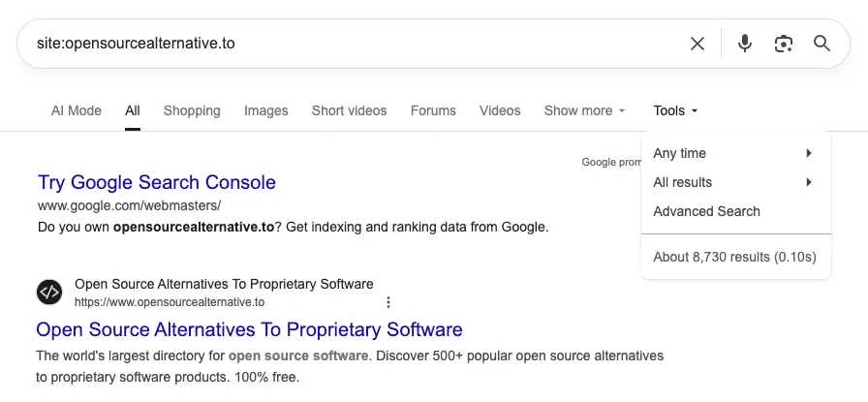Open three-dot menu for the opensourcealternative.to result
This screenshot has height=402, width=868.
pyautogui.click(x=388, y=302)
